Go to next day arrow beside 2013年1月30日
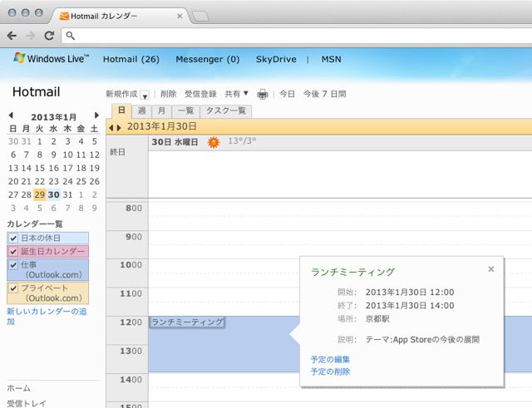The width and height of the screenshot is (532, 408). (119, 128)
